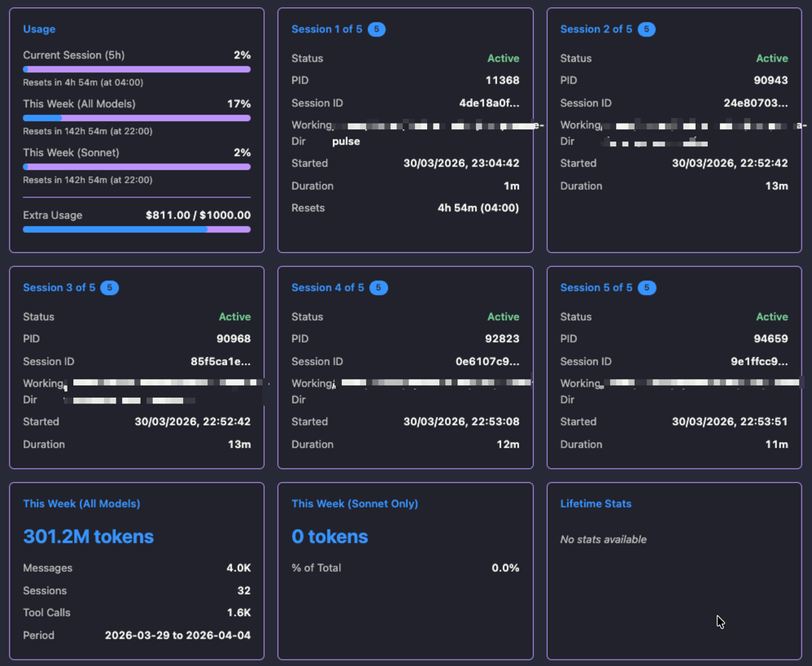The height and width of the screenshot is (666, 812).
Task: Click session ID 85f5ca1e...
Action: point(220,361)
